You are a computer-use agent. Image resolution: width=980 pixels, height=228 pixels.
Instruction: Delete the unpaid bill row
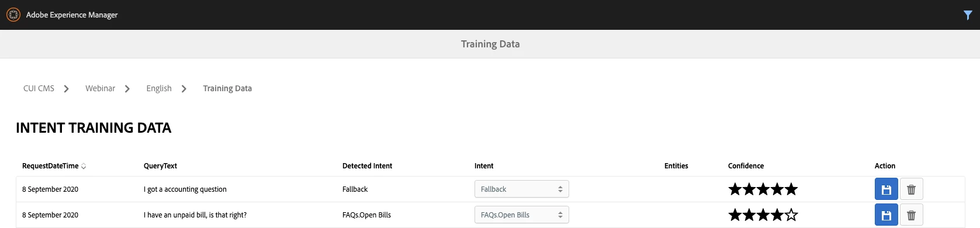pyautogui.click(x=911, y=215)
